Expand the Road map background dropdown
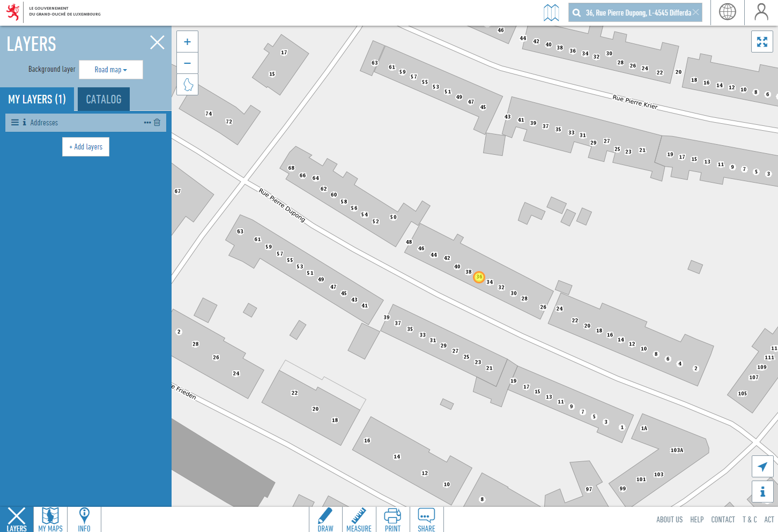This screenshot has width=778, height=532. tap(111, 70)
